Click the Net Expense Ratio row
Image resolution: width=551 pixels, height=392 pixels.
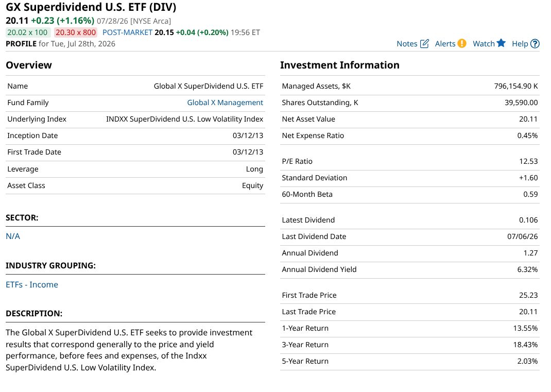pos(410,135)
